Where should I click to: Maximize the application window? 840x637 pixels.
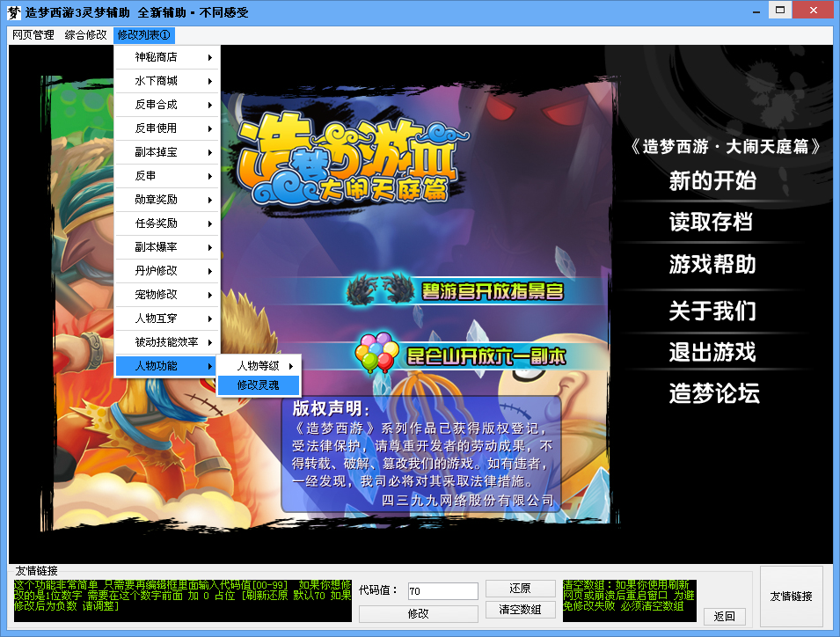click(x=780, y=11)
